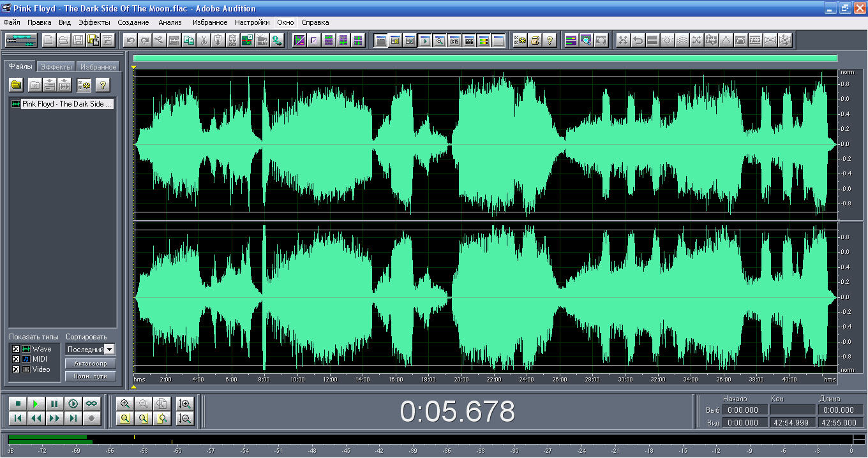Click the import file folder icon in Files panel
The width and height of the screenshot is (868, 458).
[16, 85]
